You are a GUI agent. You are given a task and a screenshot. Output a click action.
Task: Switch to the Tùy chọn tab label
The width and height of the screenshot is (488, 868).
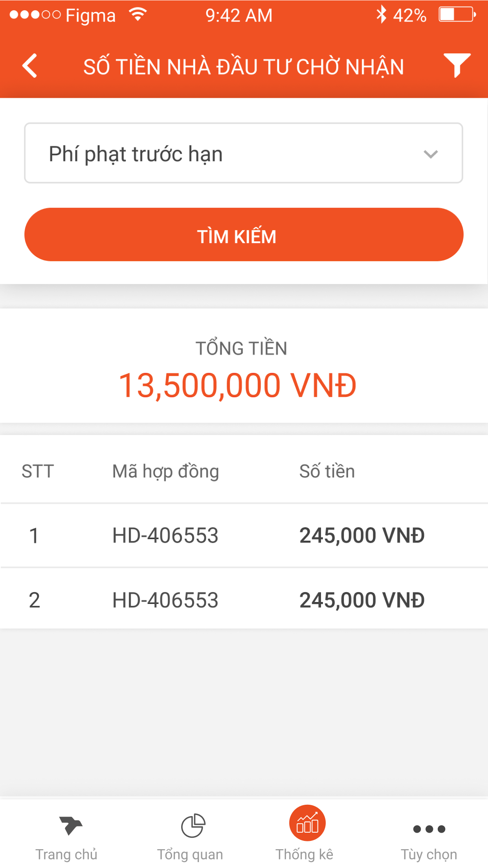429,855
